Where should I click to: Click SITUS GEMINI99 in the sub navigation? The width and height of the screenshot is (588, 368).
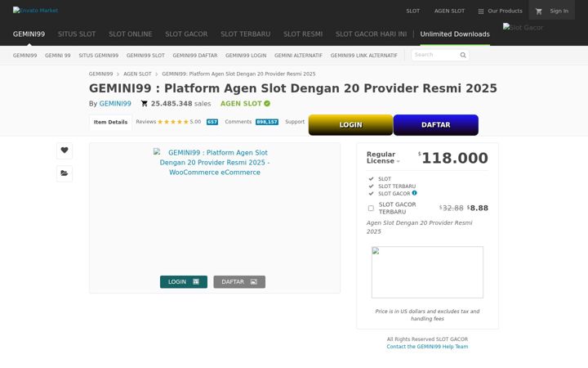point(98,56)
